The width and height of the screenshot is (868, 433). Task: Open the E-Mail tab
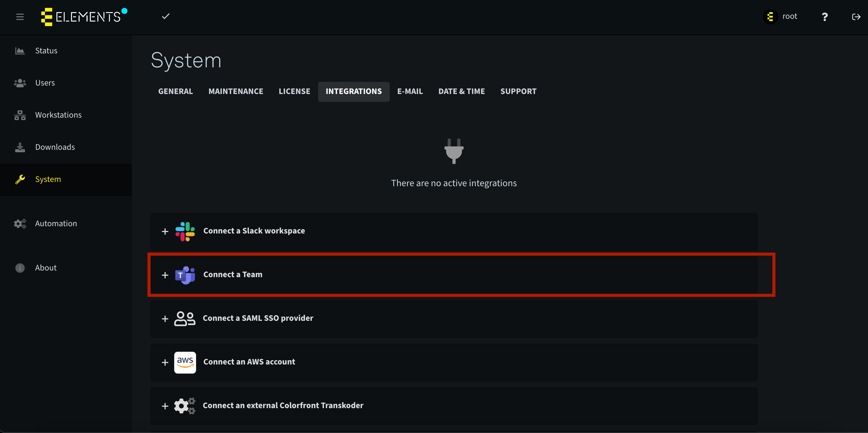click(x=410, y=92)
